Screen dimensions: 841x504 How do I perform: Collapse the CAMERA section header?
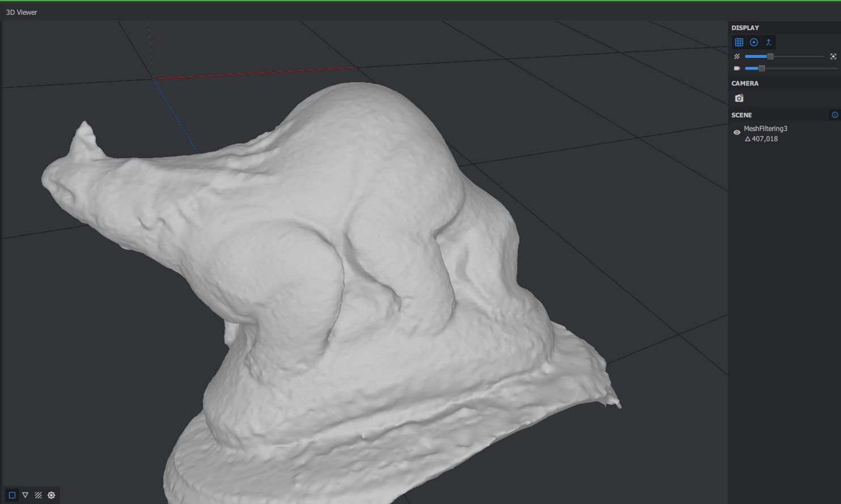tap(745, 83)
